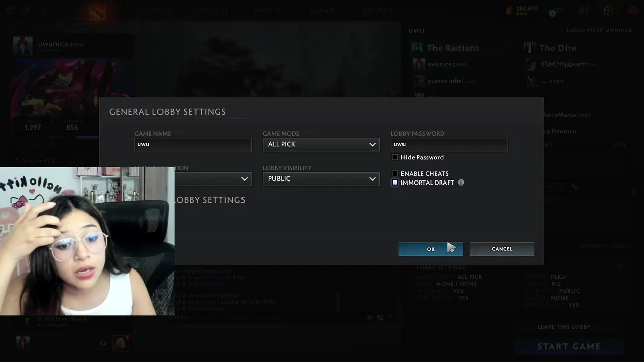Click uwunice avatar in The Radiant list
Viewport: 644px width, 362px height.
coord(419,64)
